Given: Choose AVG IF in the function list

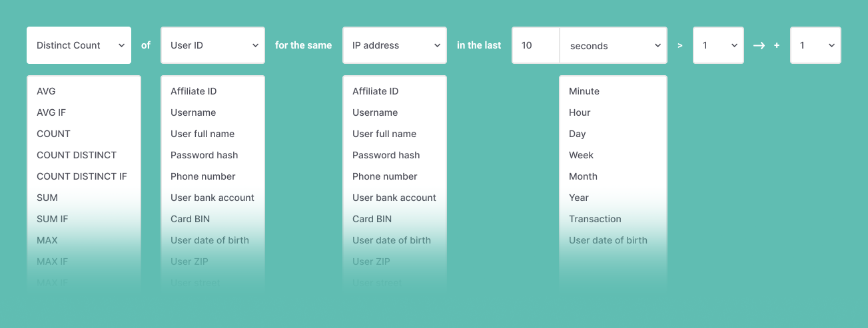Looking at the screenshot, I should [x=51, y=112].
